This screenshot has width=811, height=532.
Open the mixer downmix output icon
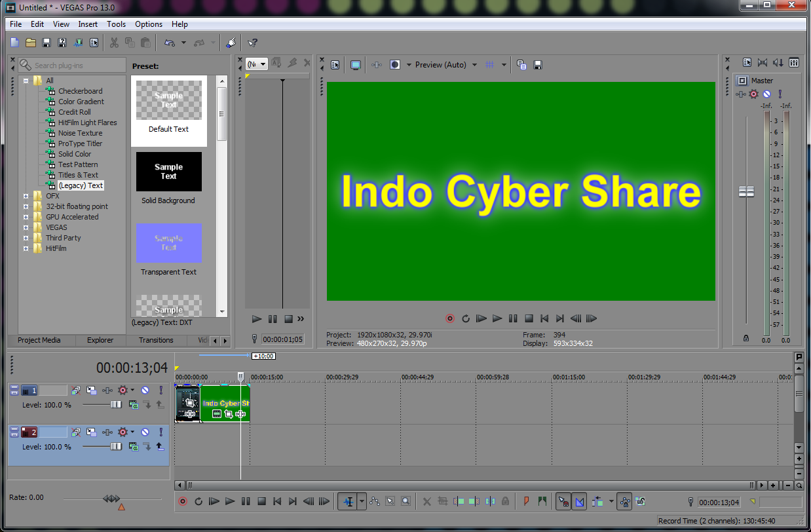tap(762, 63)
